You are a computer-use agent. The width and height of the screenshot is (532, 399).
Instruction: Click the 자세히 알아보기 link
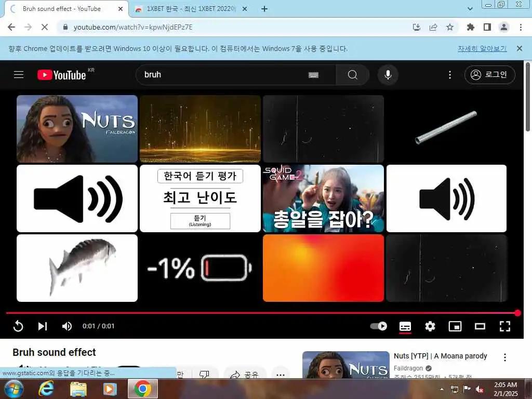coord(482,48)
